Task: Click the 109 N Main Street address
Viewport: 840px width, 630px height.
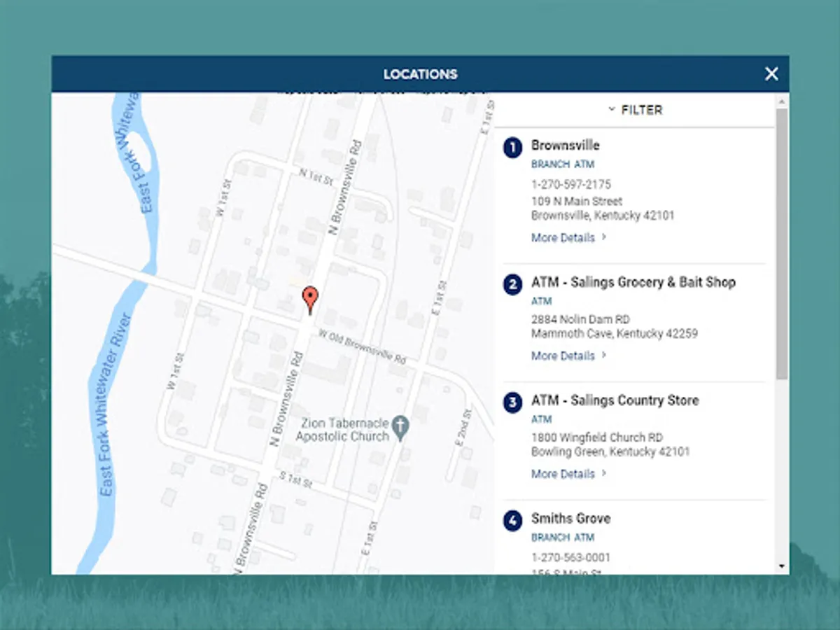Action: click(577, 202)
